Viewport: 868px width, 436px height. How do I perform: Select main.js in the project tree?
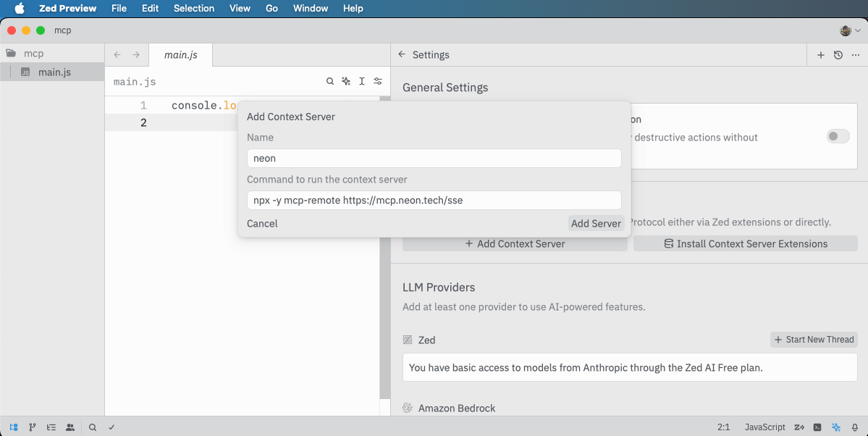(x=54, y=72)
